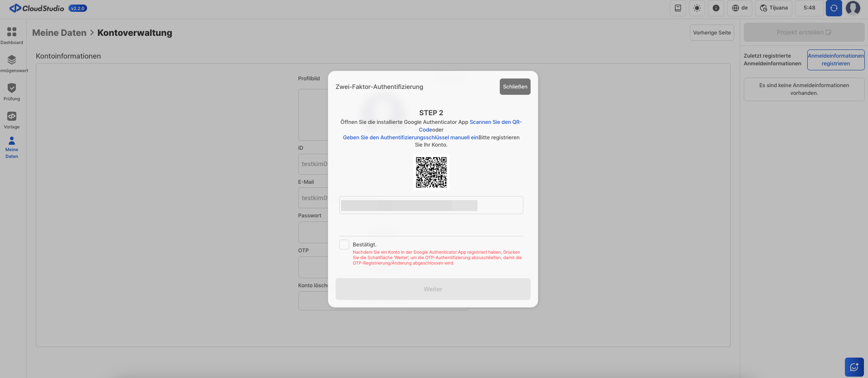
Task: Click Anmeldeinformationen registrieren button
Action: (x=835, y=60)
